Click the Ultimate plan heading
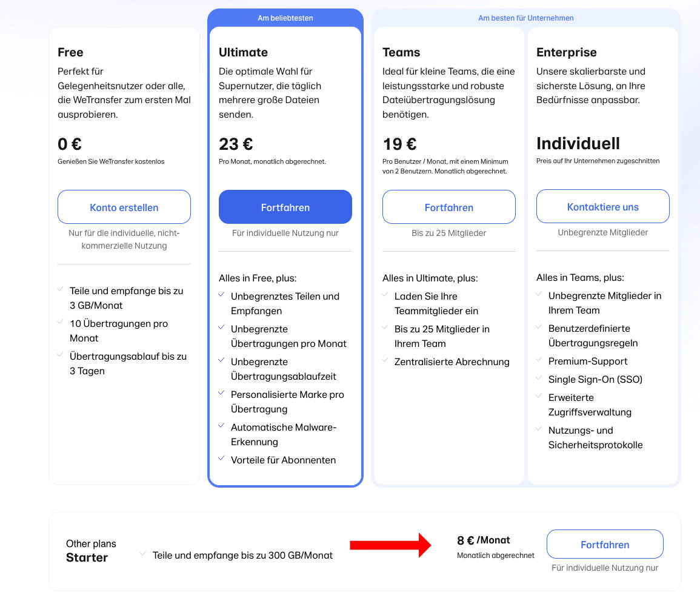Image resolution: width=700 pixels, height=595 pixels. [x=243, y=52]
